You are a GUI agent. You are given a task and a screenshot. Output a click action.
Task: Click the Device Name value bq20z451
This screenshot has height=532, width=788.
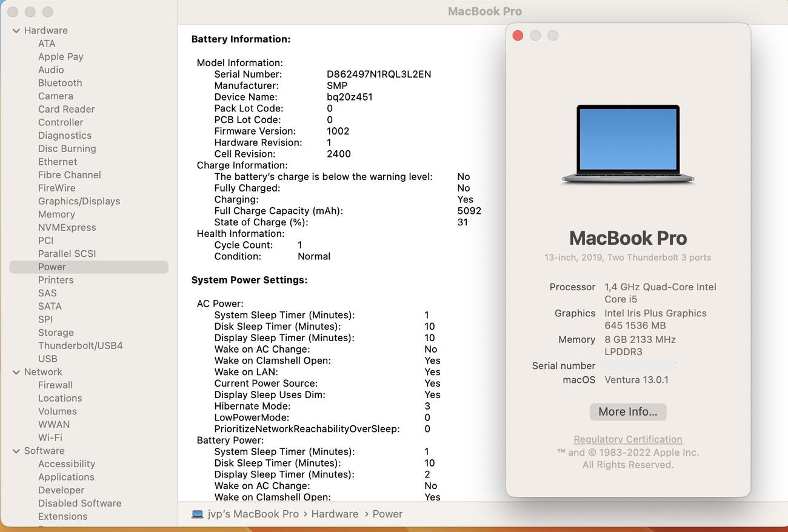[350, 97]
